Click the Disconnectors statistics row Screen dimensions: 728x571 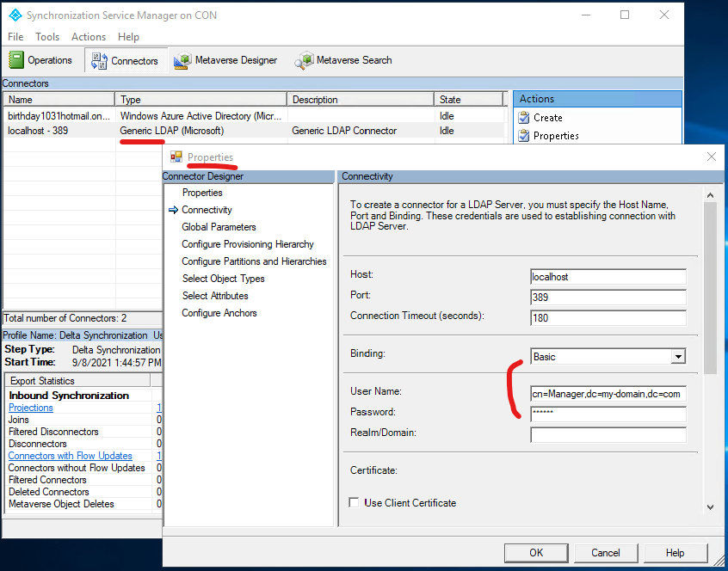point(83,444)
